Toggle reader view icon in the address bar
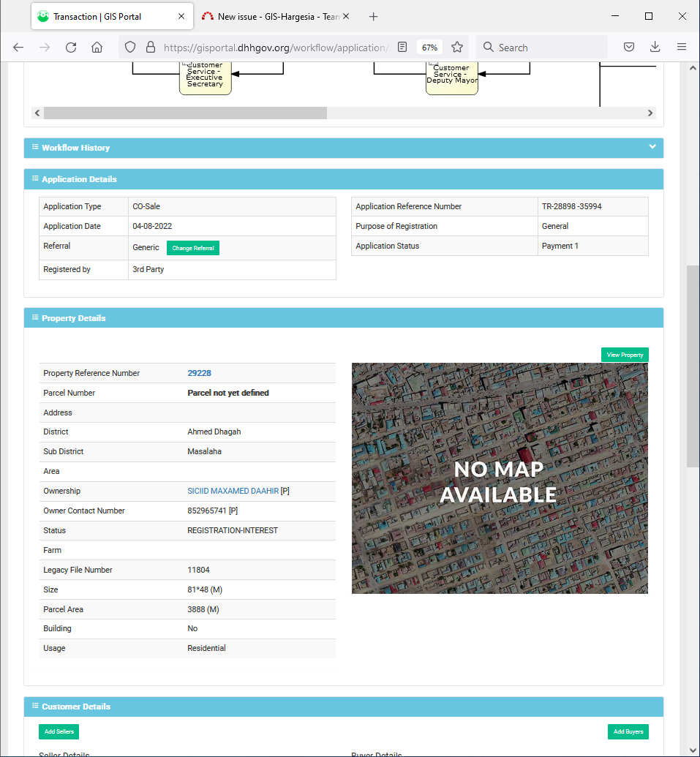 coord(402,48)
